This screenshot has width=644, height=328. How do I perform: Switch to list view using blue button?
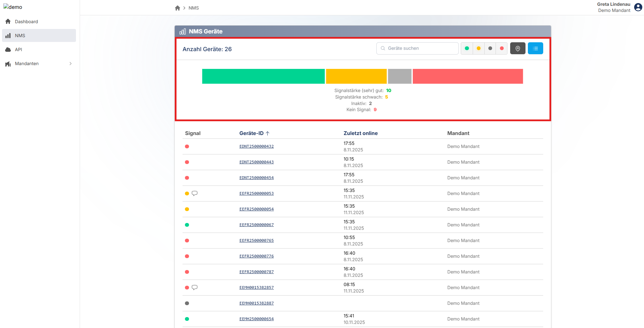click(535, 48)
